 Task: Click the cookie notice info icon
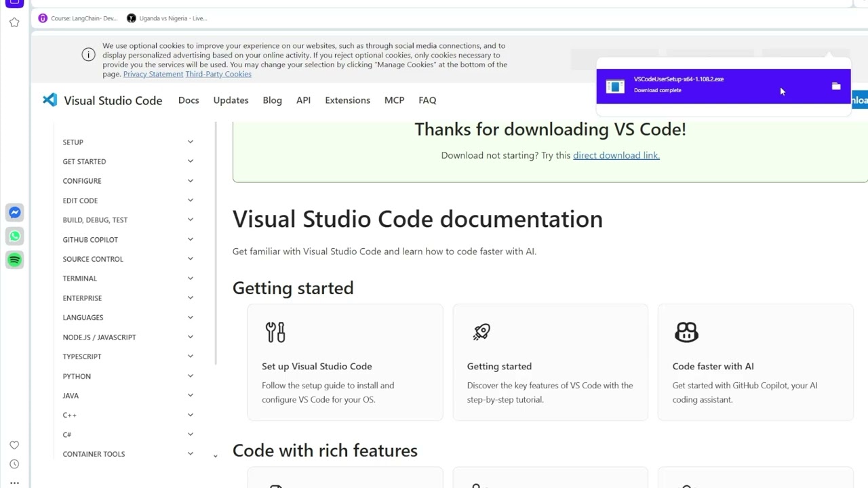coord(88,55)
